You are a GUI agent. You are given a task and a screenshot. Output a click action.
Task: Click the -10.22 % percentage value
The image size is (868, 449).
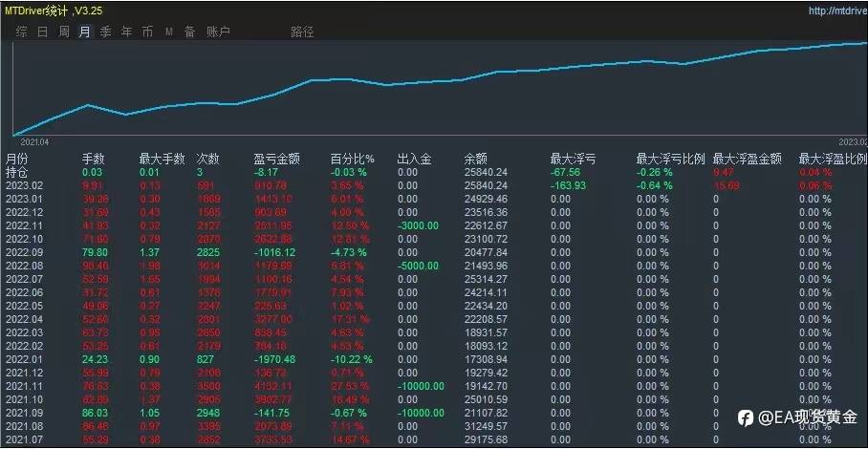coord(351,359)
